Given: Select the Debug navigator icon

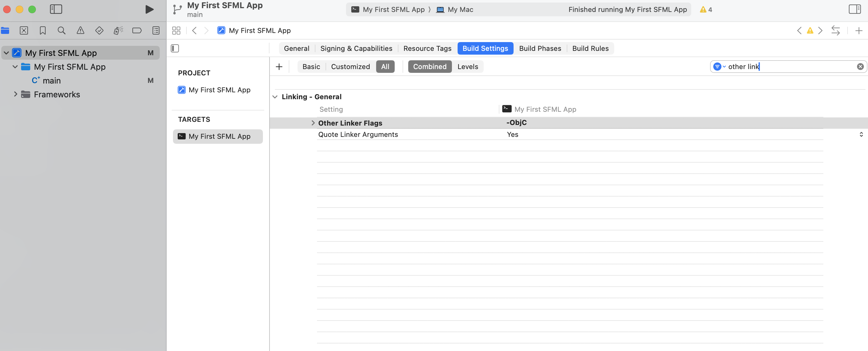Looking at the screenshot, I should point(118,30).
